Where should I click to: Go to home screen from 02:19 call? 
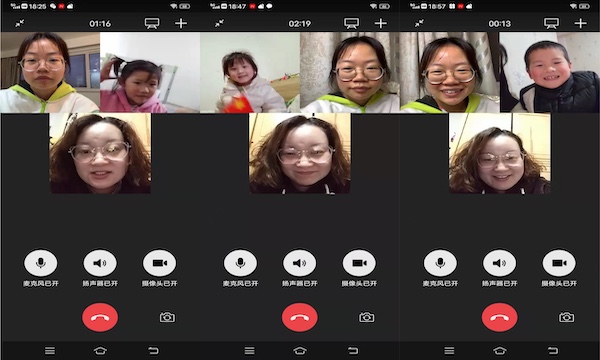tap(300, 350)
